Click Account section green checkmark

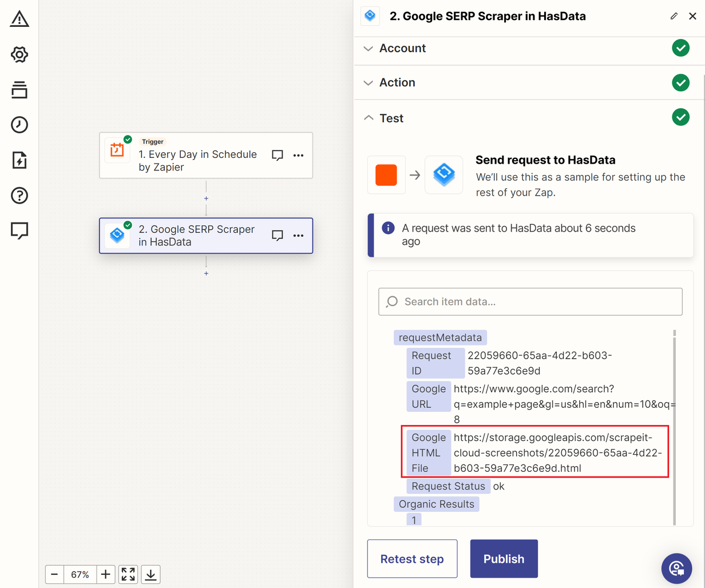coord(681,48)
